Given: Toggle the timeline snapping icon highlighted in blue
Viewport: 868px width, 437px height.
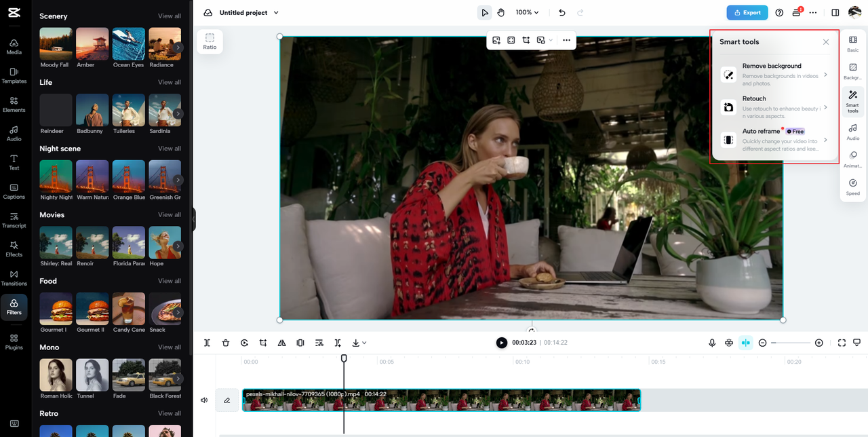Looking at the screenshot, I should click(746, 343).
